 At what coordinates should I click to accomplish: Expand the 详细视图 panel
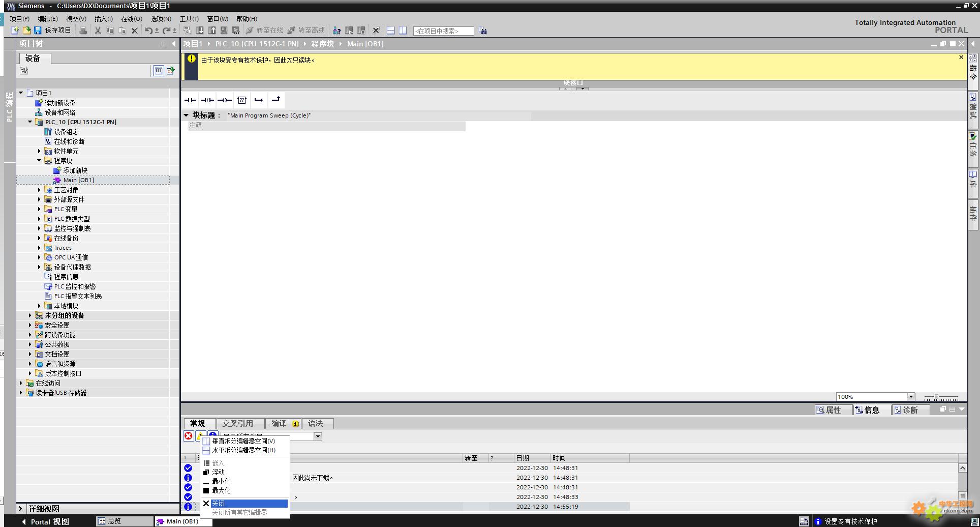(21, 509)
